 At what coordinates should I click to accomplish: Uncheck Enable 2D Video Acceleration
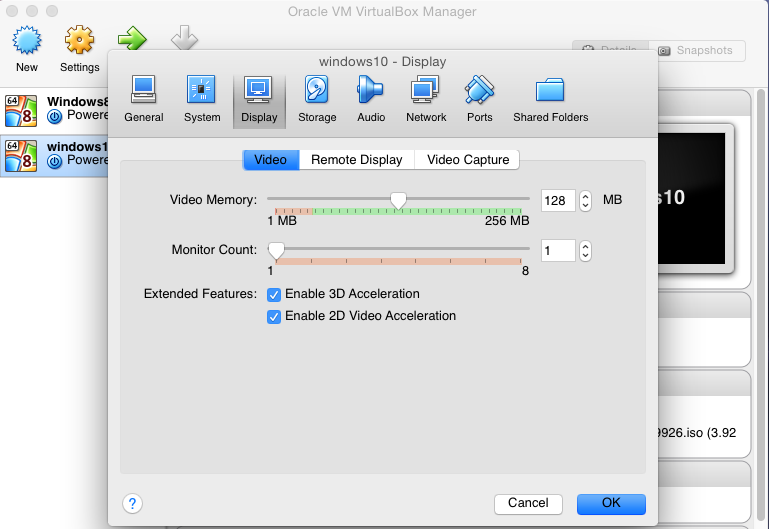click(x=274, y=316)
